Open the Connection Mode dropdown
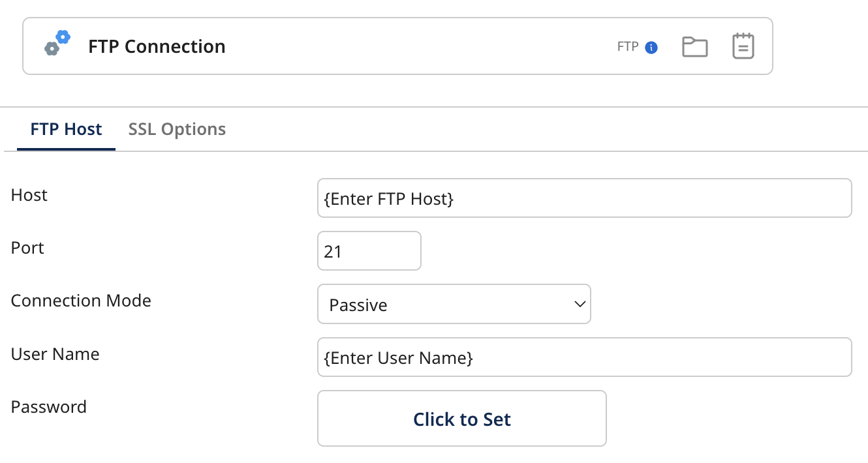The width and height of the screenshot is (868, 463). [454, 304]
